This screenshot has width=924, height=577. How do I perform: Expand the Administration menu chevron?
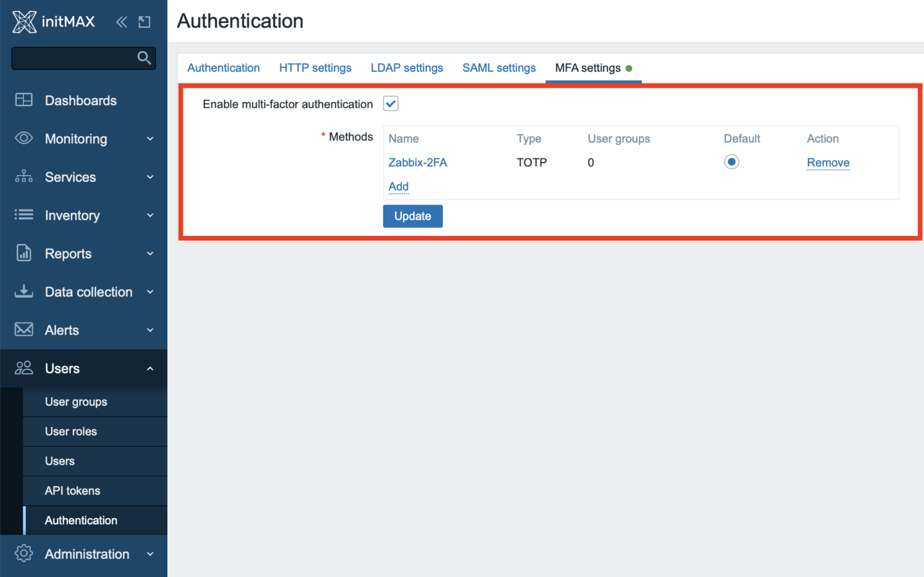150,554
